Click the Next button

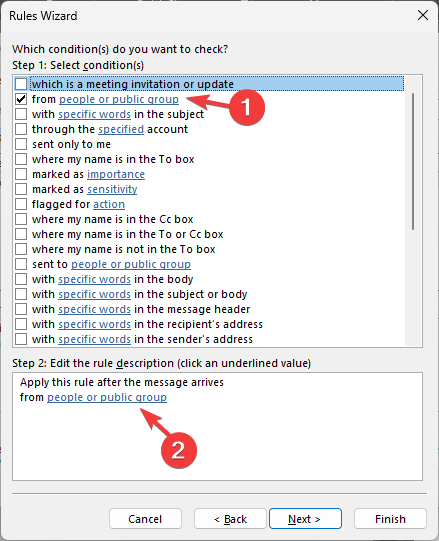pos(305,519)
